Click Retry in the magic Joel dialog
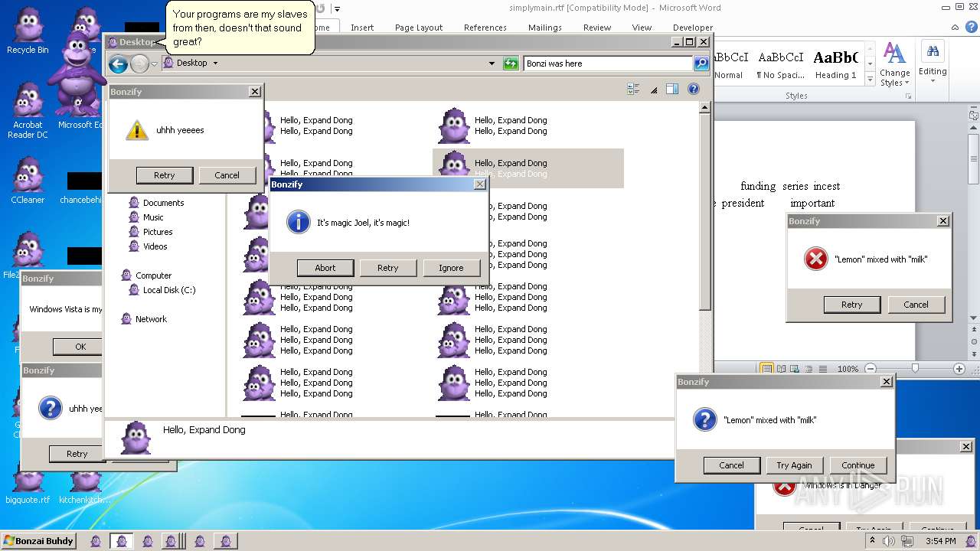The height and width of the screenshot is (551, 980). coord(388,268)
